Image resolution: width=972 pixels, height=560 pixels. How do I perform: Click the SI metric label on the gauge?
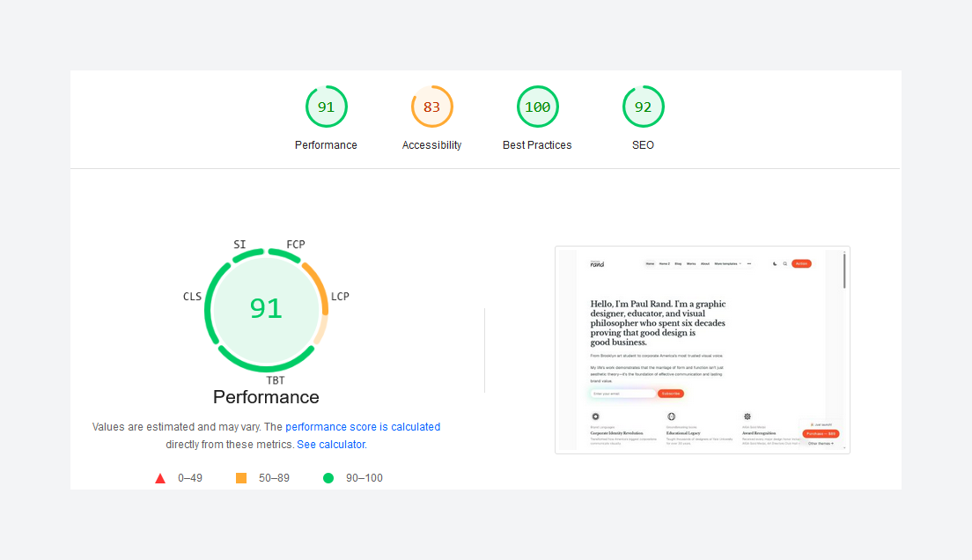pyautogui.click(x=239, y=244)
